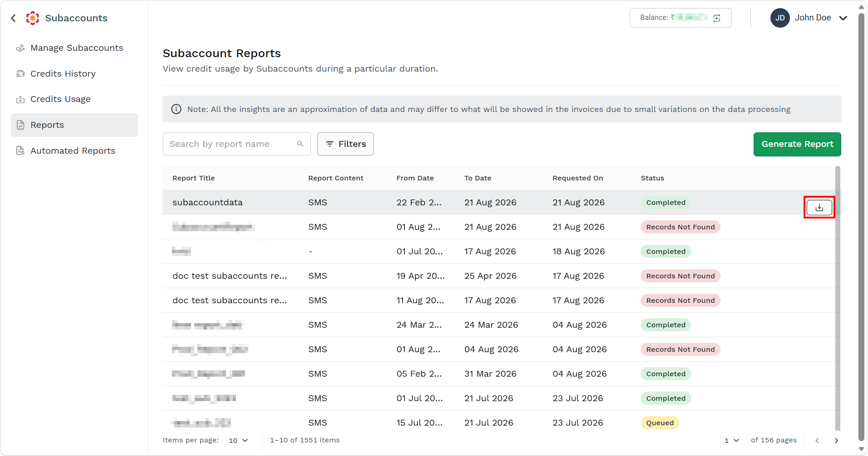Open the items per page dropdown
The image size is (868, 456).
[x=238, y=441]
